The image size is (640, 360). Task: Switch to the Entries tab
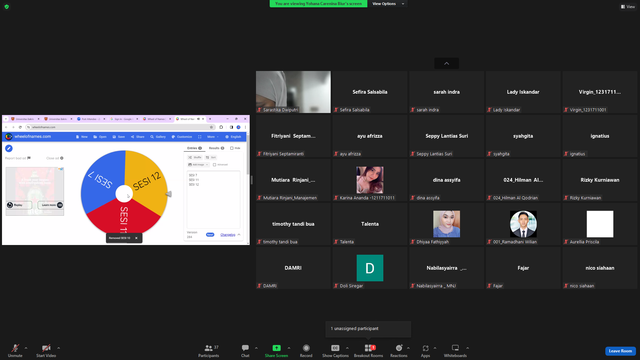194,148
